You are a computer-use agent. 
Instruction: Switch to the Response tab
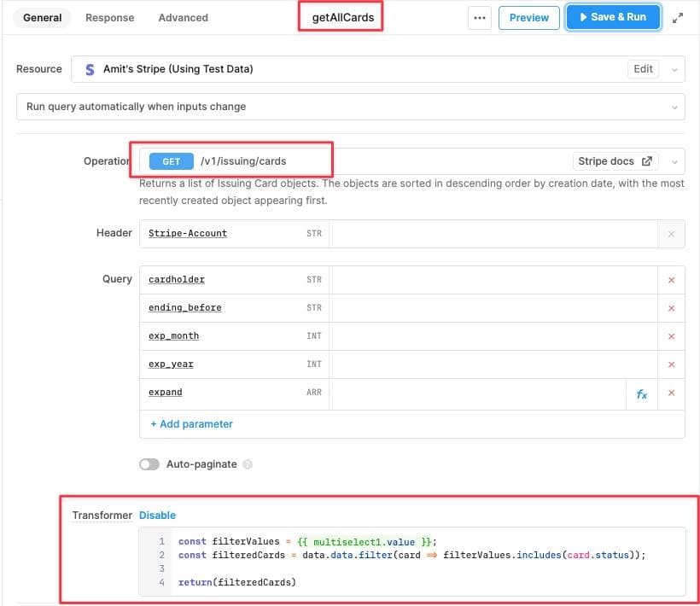[109, 17]
